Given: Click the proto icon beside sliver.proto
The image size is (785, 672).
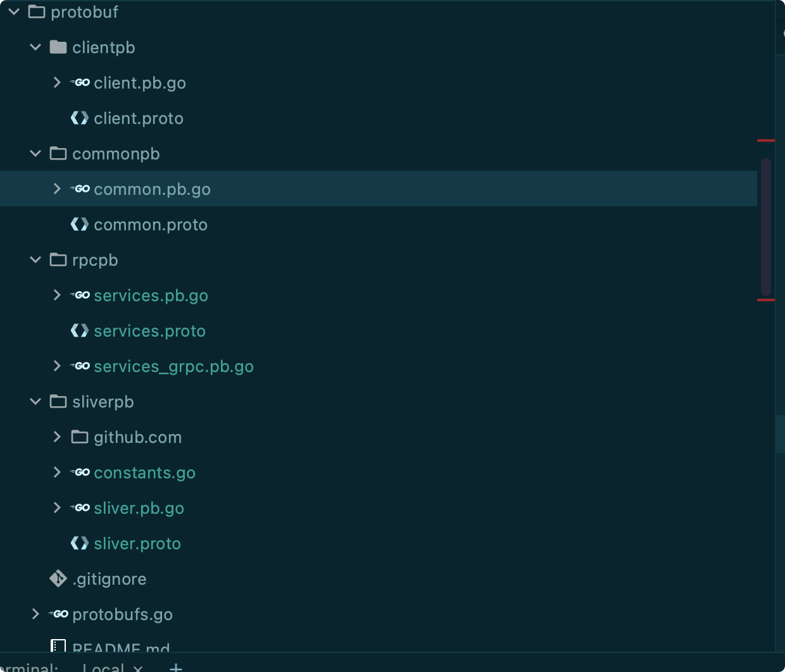Looking at the screenshot, I should (x=78, y=543).
